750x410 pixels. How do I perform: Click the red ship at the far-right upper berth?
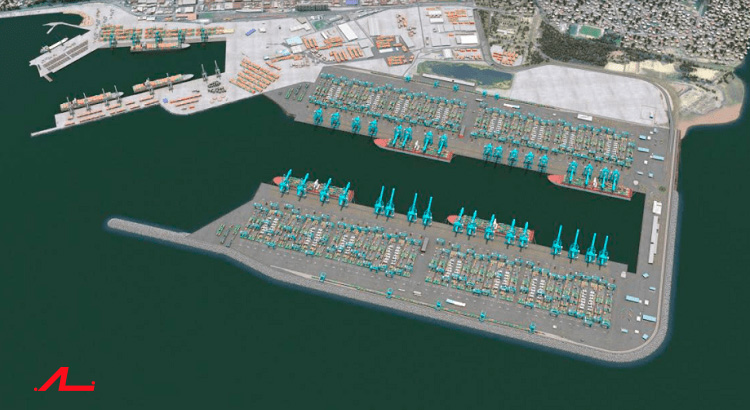coord(590,187)
